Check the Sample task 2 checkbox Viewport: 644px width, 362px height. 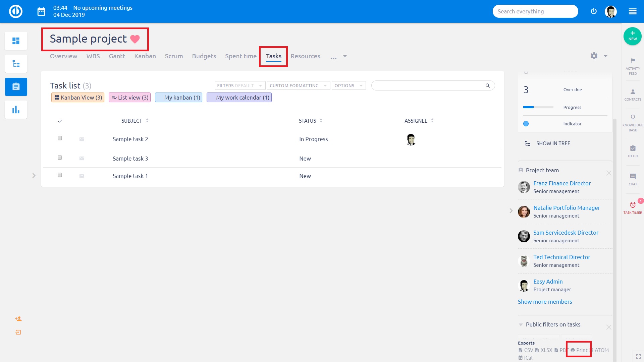(60, 138)
